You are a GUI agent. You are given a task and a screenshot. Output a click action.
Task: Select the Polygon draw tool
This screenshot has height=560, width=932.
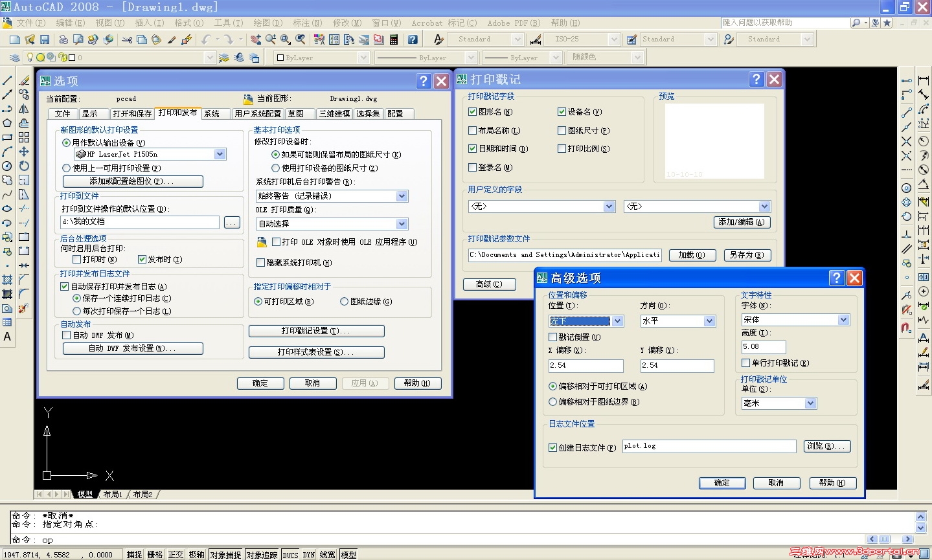[7, 123]
